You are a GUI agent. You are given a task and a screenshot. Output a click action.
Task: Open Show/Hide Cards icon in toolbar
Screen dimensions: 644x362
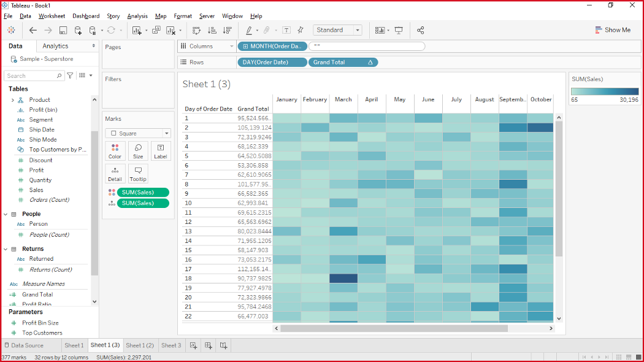380,30
